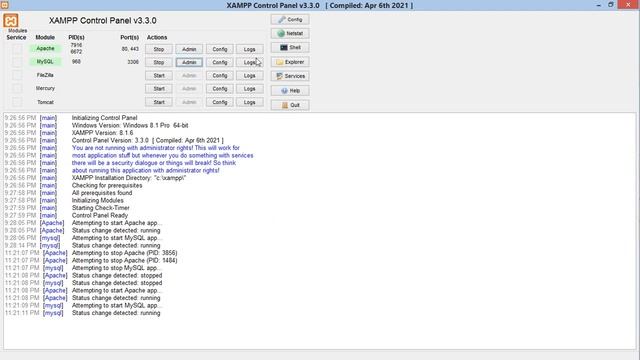The height and width of the screenshot is (360, 640).
Task: Click the Apache module label
Action: pyautogui.click(x=45, y=48)
